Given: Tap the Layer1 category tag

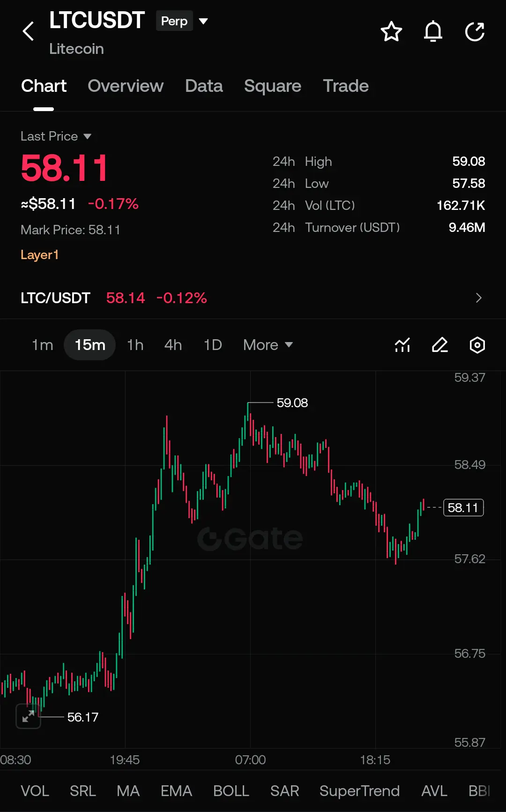Looking at the screenshot, I should (x=40, y=255).
